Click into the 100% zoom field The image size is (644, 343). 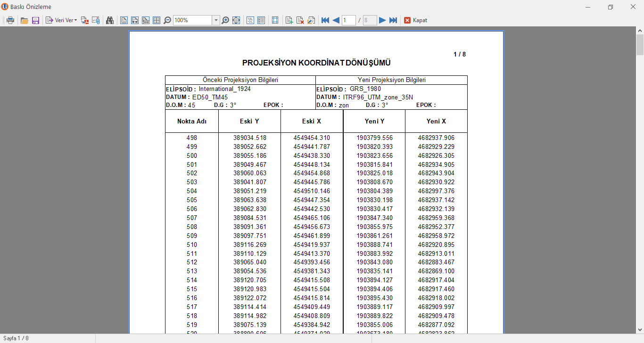(192, 20)
